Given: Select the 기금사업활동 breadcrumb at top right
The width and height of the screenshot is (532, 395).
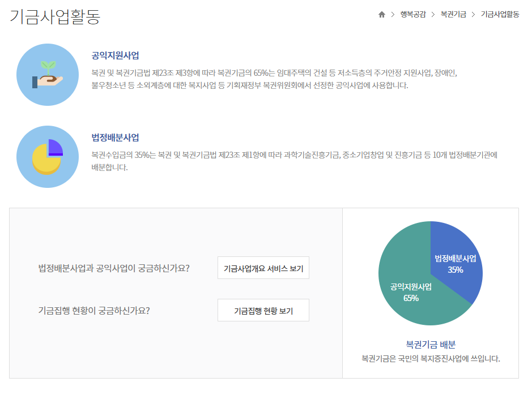Looking at the screenshot, I should pos(500,15).
